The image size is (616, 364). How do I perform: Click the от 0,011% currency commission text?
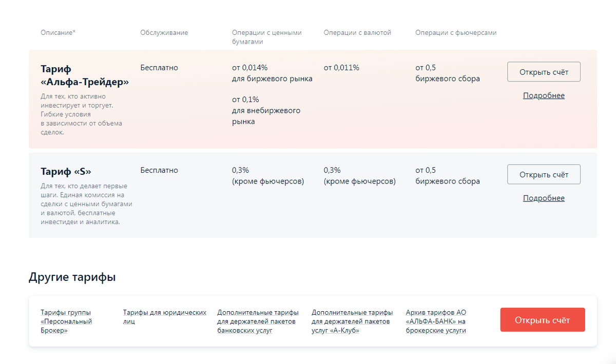341,68
